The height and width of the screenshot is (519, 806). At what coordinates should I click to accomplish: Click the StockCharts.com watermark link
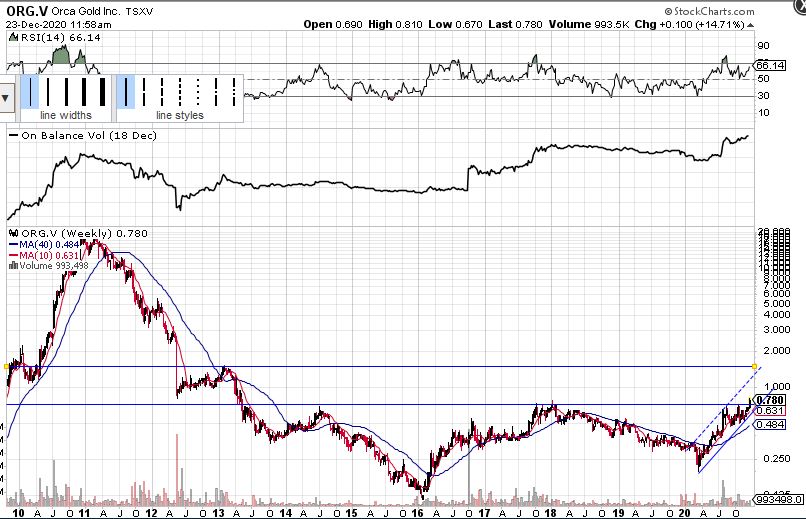coord(709,11)
